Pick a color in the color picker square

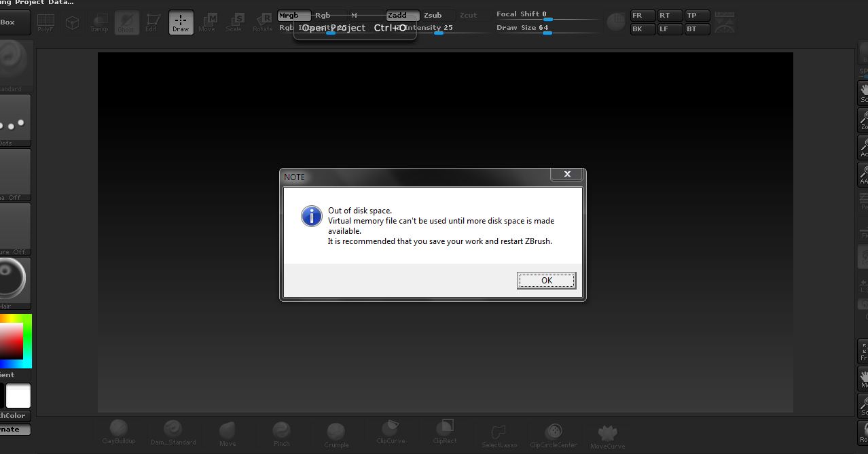(12, 340)
